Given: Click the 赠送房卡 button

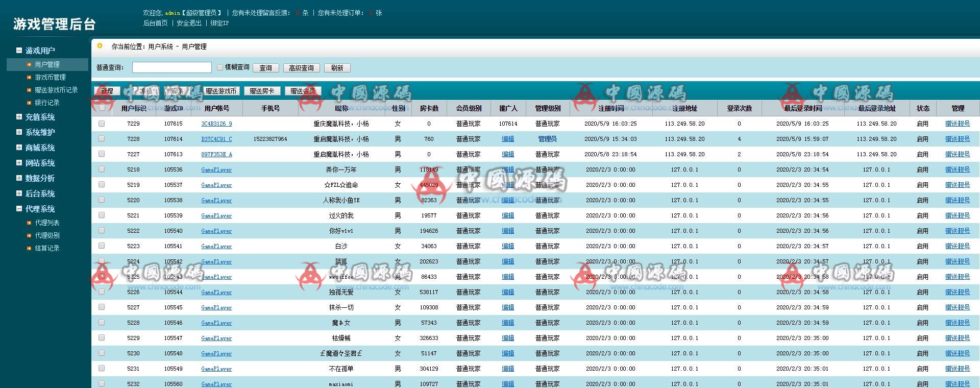Looking at the screenshot, I should (262, 91).
